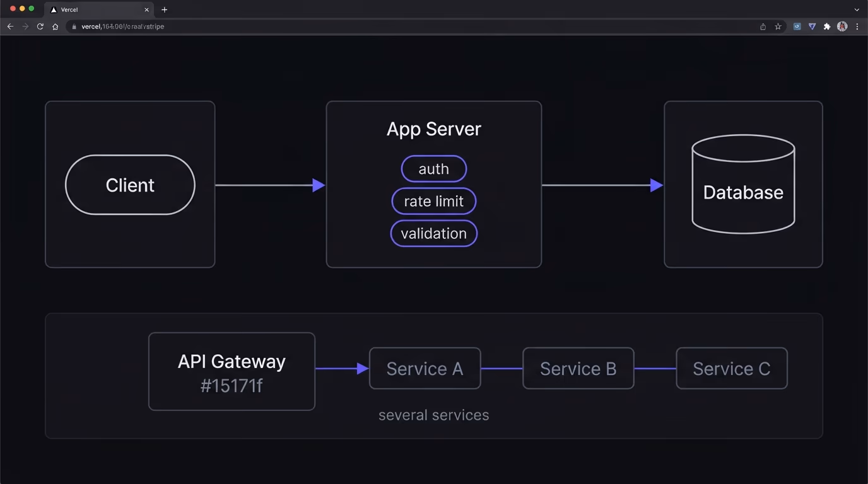Select the Vercel browser tab
868x484 pixels.
coord(100,9)
